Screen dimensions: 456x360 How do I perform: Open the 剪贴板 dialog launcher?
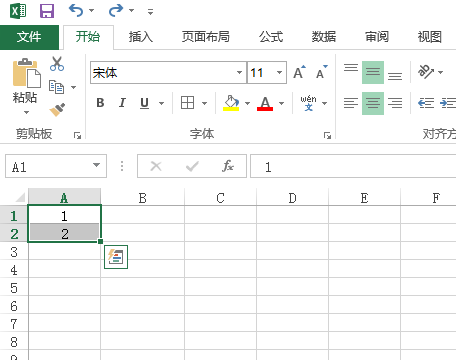click(77, 135)
